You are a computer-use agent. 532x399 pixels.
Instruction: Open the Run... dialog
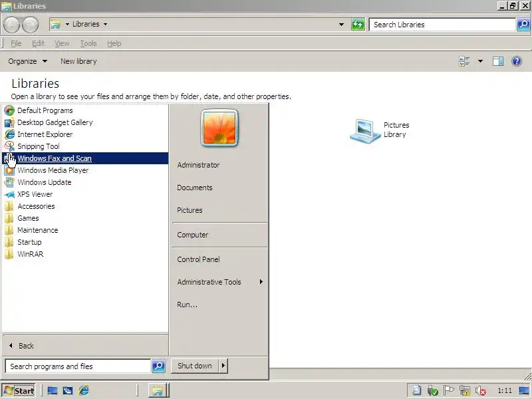(x=219, y=305)
